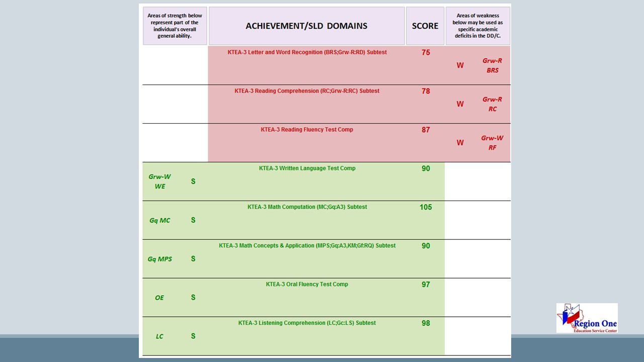Click the S marker beside Gq MC
The height and width of the screenshot is (362, 644).
[193, 220]
